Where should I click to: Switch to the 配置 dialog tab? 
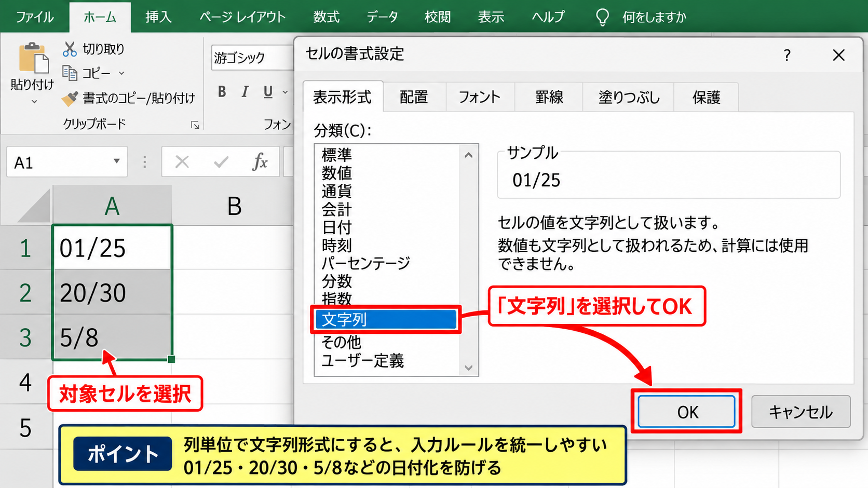[414, 97]
